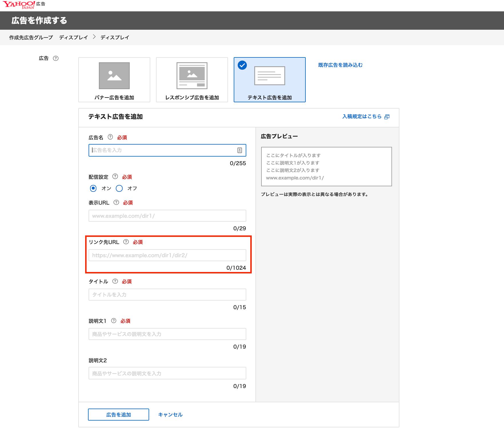Open help icon beside リンク先URL

point(126,242)
